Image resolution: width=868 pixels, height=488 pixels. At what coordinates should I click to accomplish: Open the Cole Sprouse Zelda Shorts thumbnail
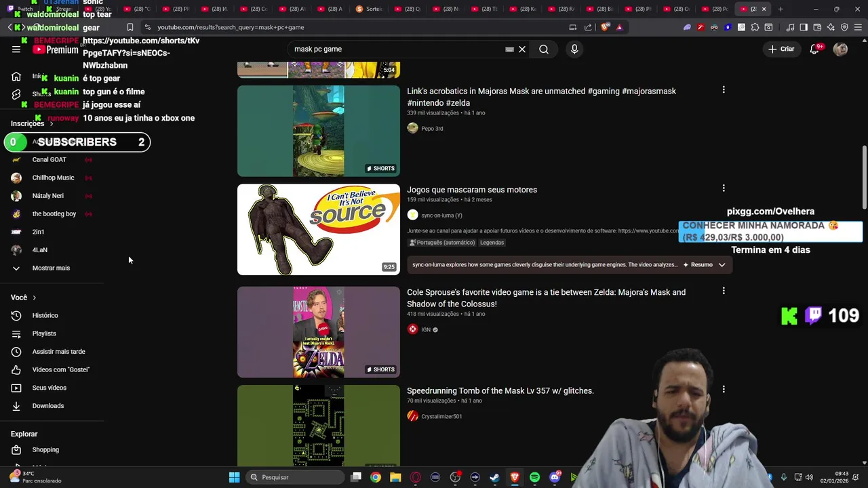[x=319, y=332]
